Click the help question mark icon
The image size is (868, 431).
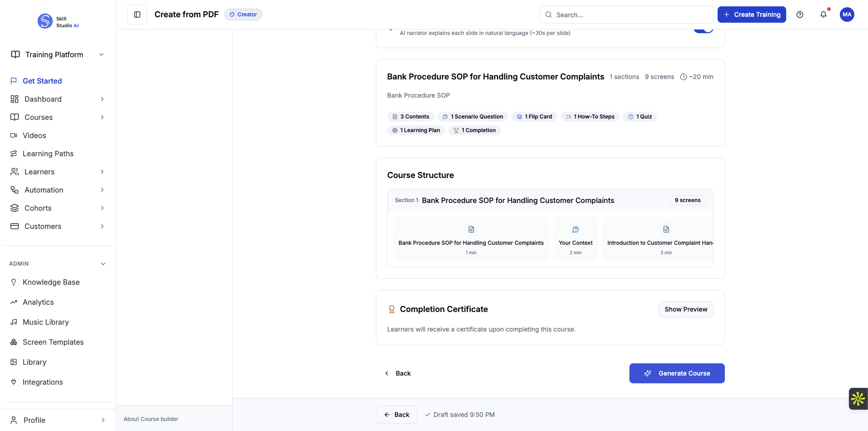[800, 15]
